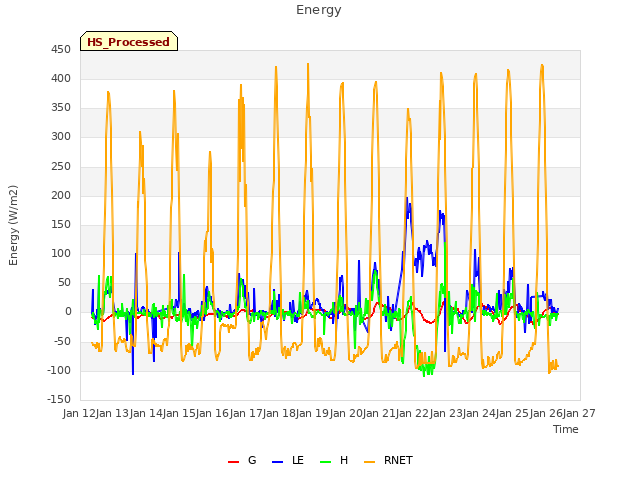Click the orange RNET legend color marker
Image resolution: width=640 pixels, height=480 pixels.
pos(369,462)
